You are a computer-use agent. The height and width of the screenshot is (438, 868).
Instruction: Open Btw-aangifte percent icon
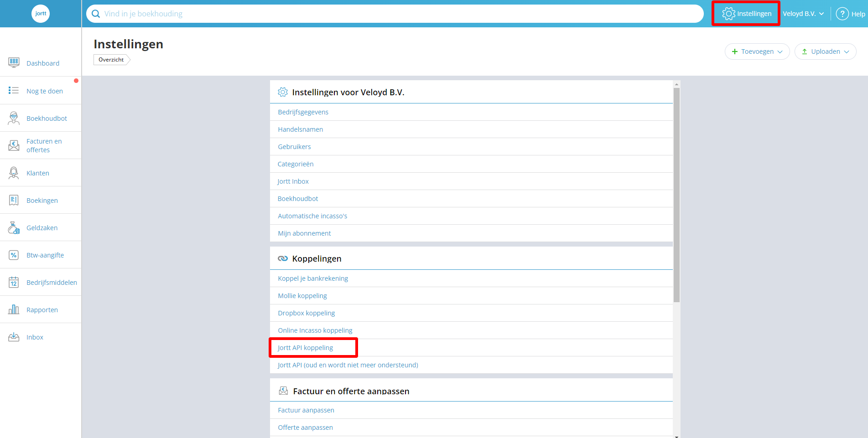(14, 255)
